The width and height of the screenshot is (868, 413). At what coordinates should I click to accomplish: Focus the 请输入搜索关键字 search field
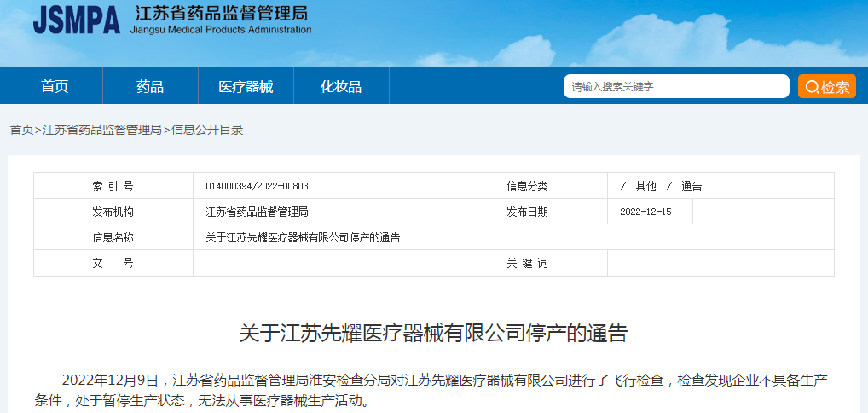coord(676,86)
